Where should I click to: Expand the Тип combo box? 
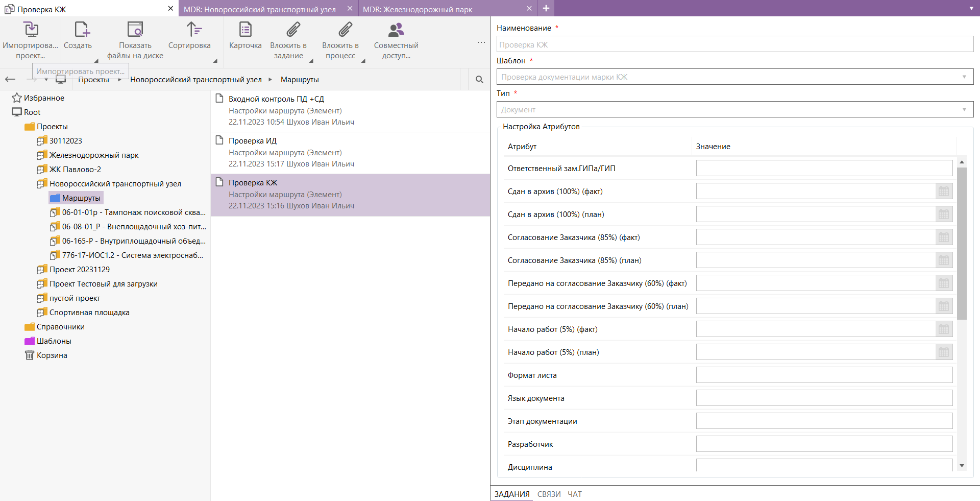point(964,110)
